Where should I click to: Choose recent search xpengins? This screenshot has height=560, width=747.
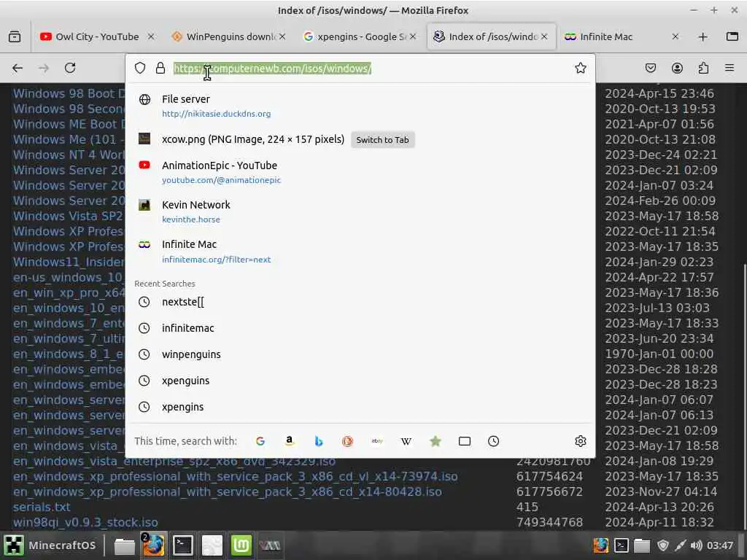pyautogui.click(x=360, y=407)
